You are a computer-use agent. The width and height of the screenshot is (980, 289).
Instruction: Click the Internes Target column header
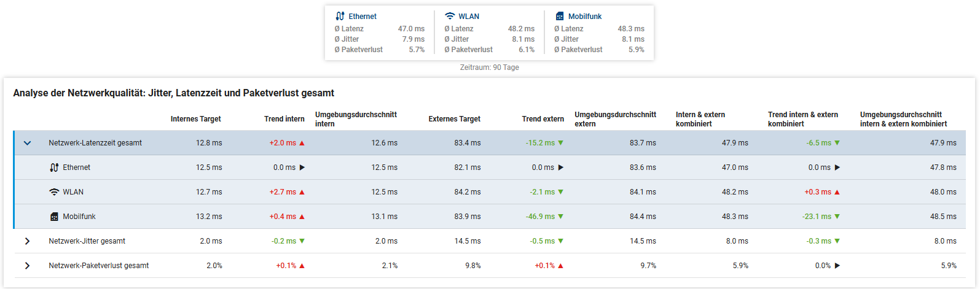point(195,119)
